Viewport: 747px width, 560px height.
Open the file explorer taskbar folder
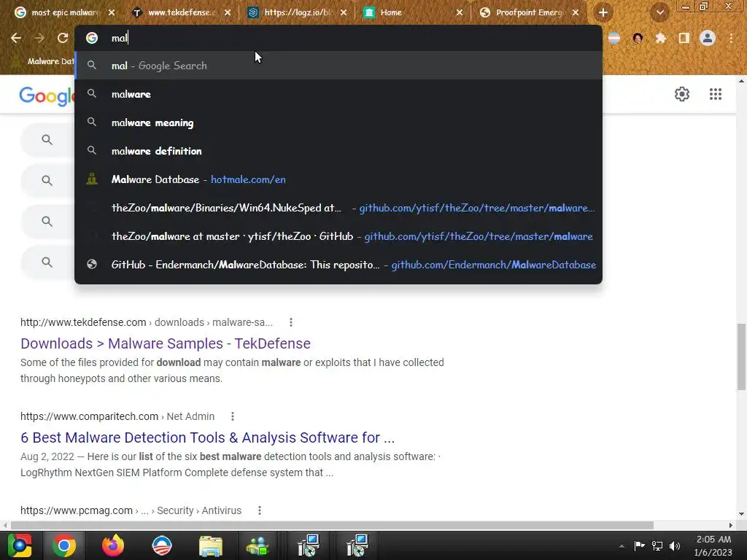coord(211,545)
